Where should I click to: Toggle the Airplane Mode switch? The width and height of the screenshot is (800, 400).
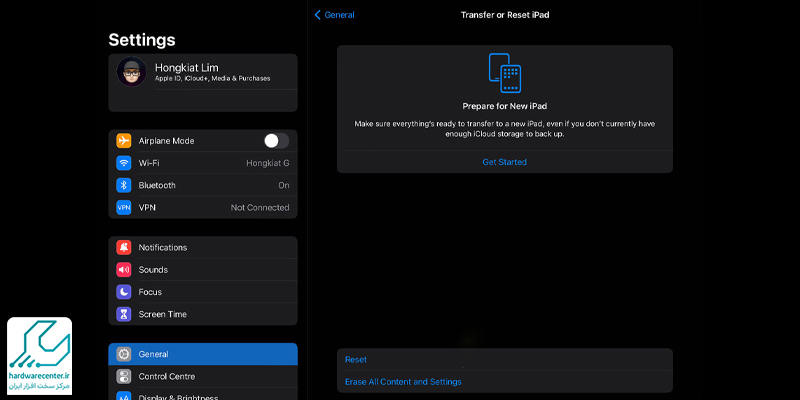tap(277, 141)
